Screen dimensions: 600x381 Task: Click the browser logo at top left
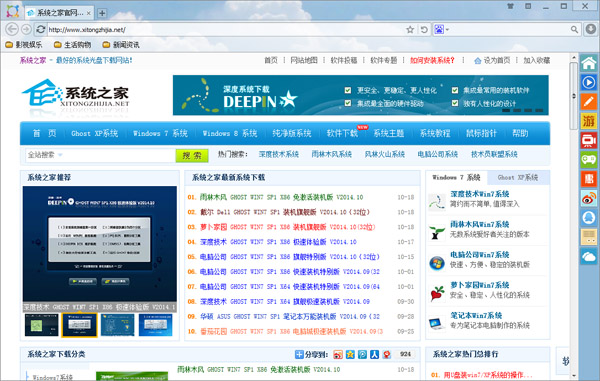click(13, 11)
